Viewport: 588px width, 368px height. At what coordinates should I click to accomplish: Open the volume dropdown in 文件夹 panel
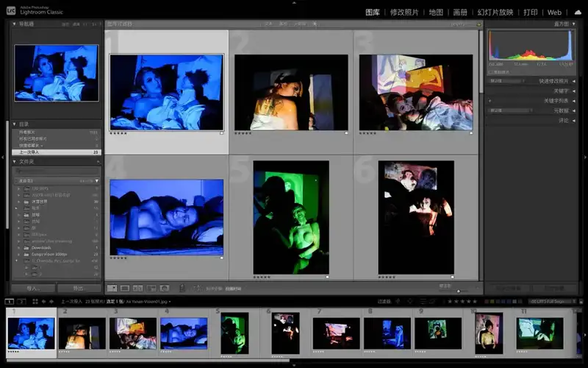pos(97,180)
